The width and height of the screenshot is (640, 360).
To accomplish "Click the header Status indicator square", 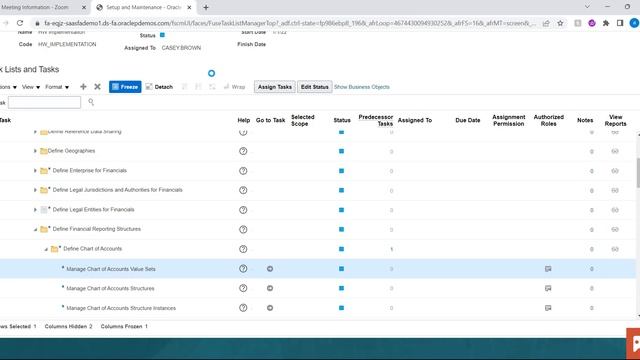I will (162, 35).
